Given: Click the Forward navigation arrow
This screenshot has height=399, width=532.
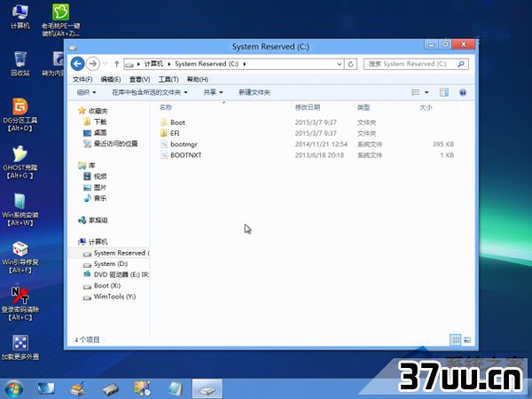Looking at the screenshot, I should tap(92, 64).
